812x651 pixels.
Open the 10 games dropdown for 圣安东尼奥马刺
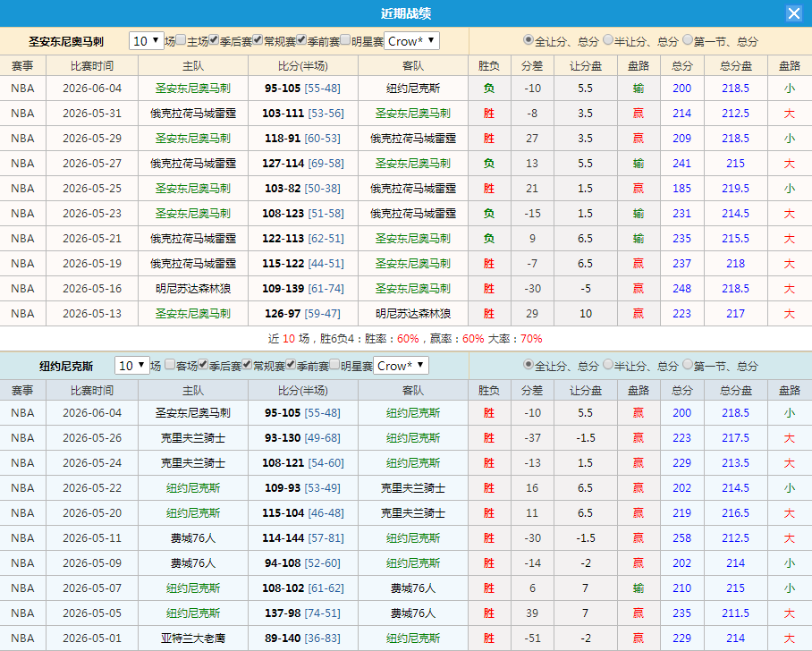click(147, 41)
